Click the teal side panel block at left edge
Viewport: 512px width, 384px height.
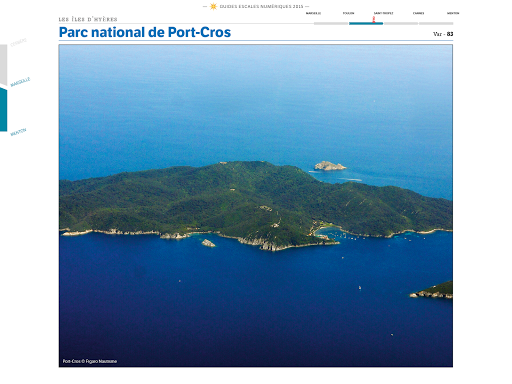(3, 109)
